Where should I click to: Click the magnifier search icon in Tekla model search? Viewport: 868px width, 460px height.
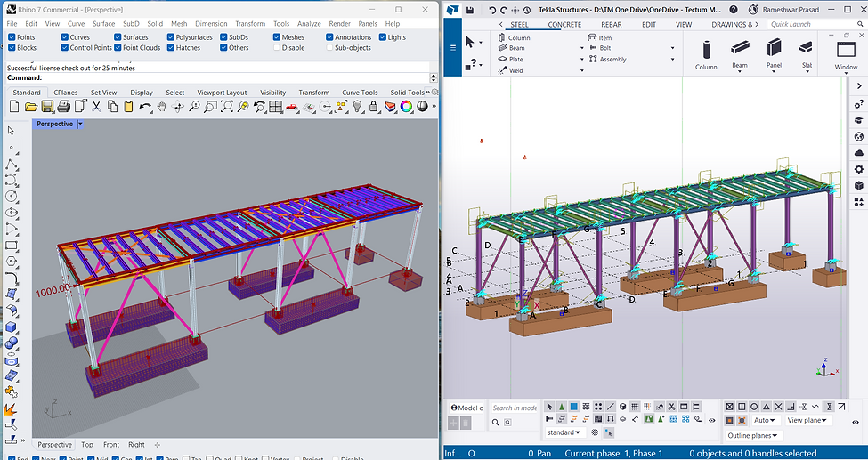tap(496, 423)
